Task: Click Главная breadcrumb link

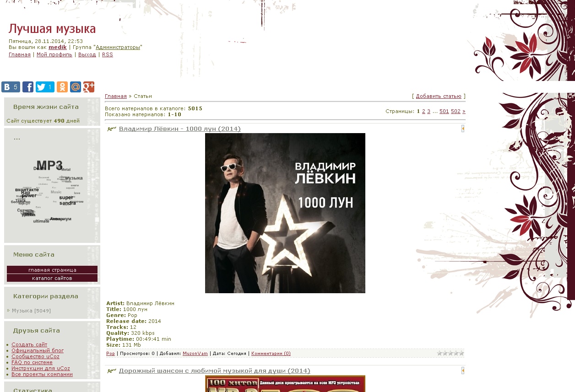Action: pyautogui.click(x=116, y=96)
